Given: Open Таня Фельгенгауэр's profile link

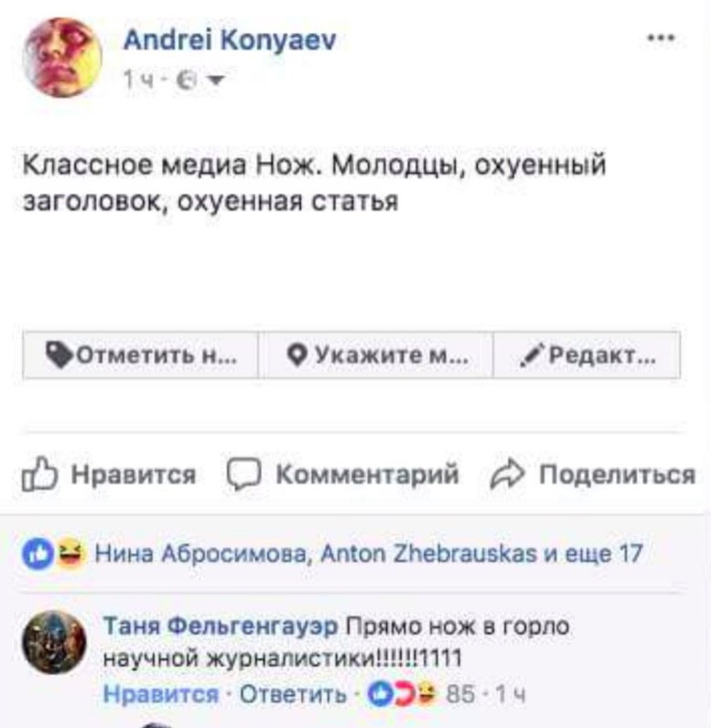Looking at the screenshot, I should click(x=221, y=626).
